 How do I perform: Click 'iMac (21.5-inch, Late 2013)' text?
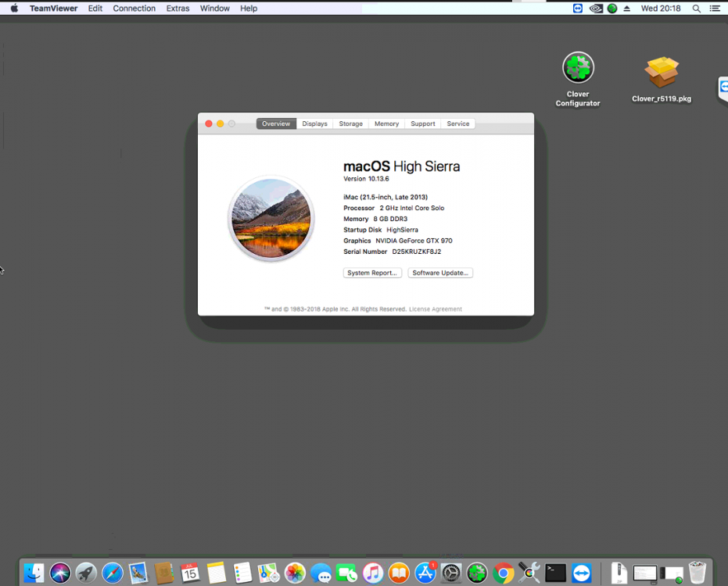pos(386,197)
